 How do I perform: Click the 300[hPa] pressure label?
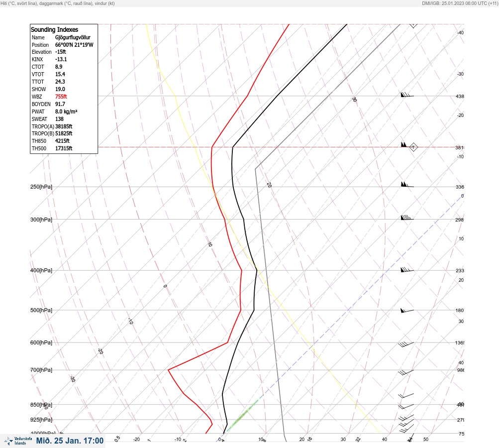(41, 220)
